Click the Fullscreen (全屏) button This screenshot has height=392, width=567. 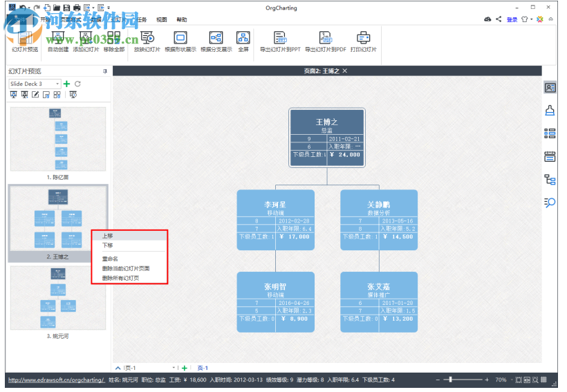click(x=243, y=42)
